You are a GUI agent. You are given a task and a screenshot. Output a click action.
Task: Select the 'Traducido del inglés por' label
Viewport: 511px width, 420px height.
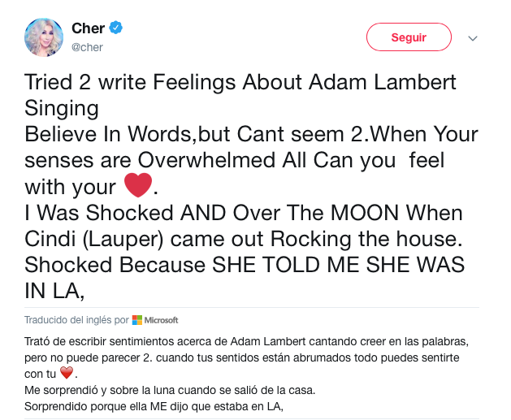[x=76, y=320]
